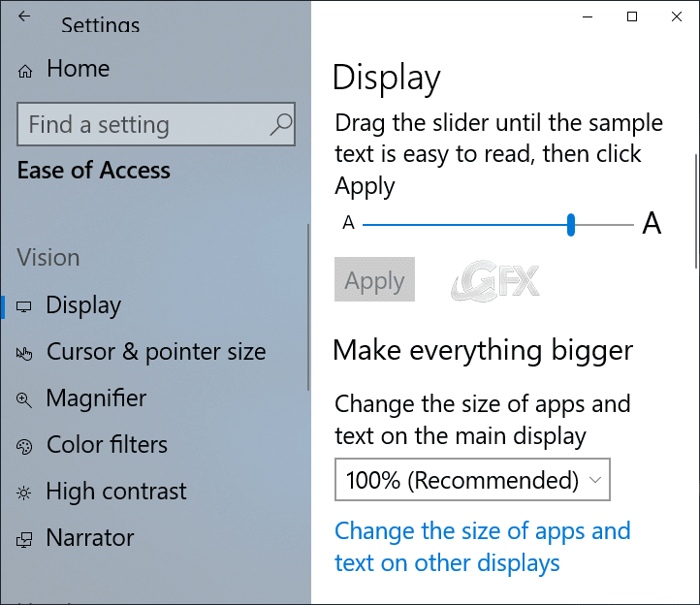700x605 pixels.
Task: Open the 100% (Recommended) scaling dropdown
Action: 472,480
